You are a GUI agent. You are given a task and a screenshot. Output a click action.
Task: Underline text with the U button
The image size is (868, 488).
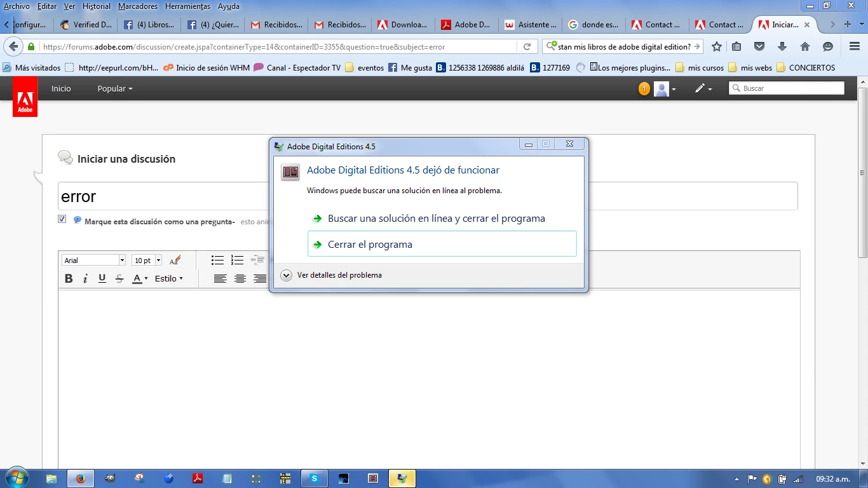point(102,278)
